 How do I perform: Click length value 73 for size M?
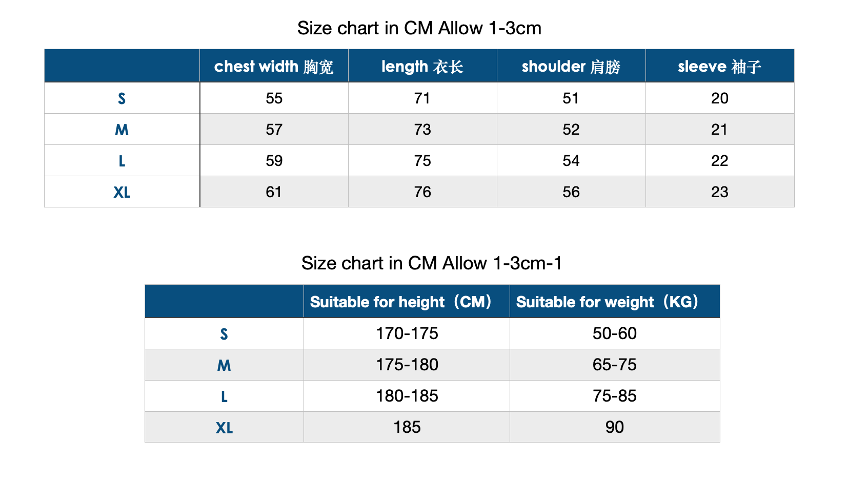(x=422, y=130)
